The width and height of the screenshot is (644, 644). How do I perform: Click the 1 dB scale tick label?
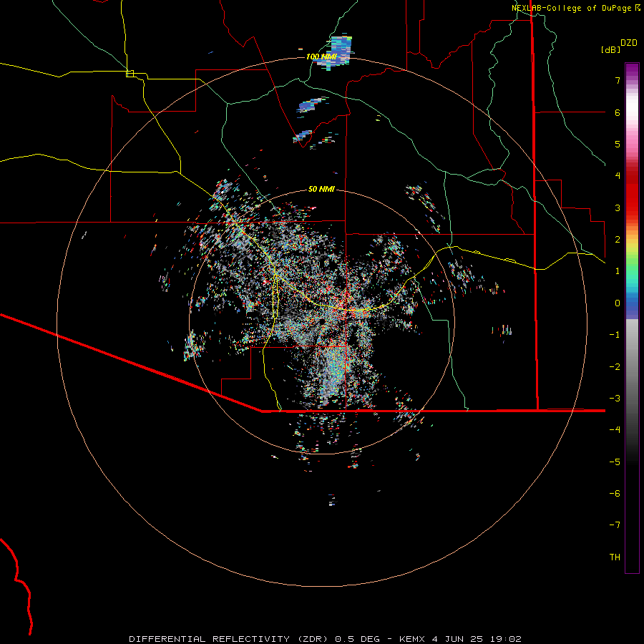(618, 271)
